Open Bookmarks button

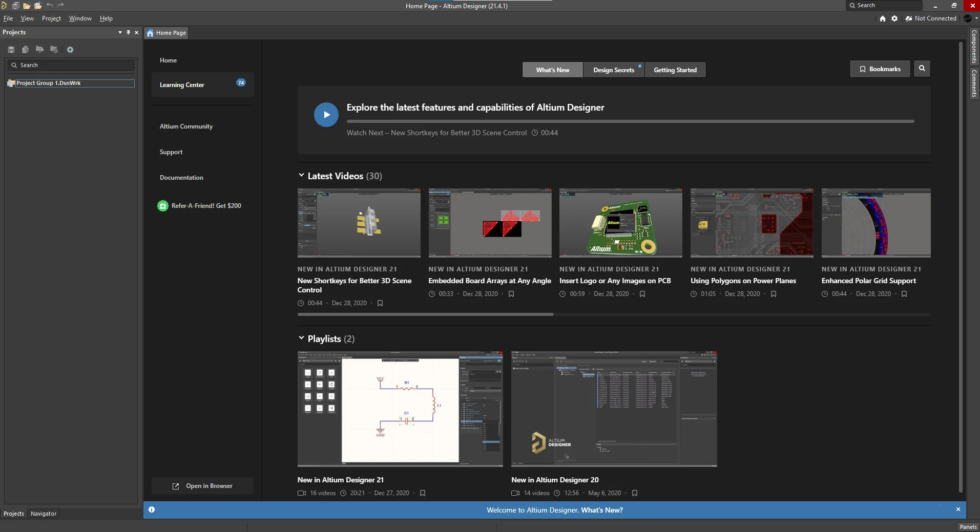coord(880,69)
